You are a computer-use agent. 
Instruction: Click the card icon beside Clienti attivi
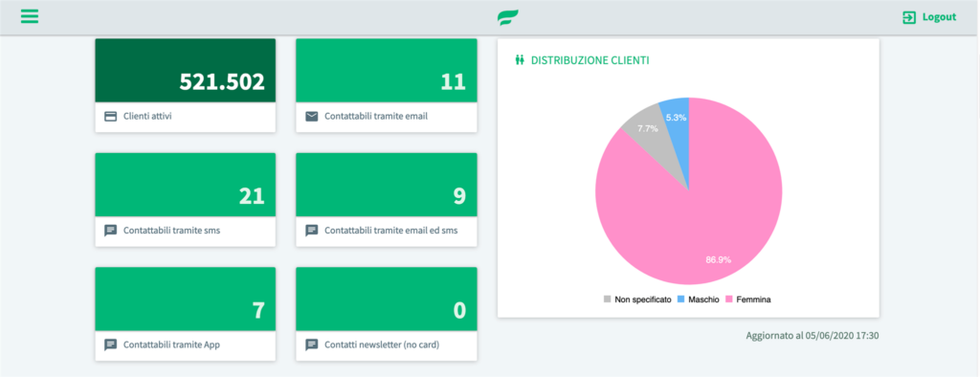111,117
